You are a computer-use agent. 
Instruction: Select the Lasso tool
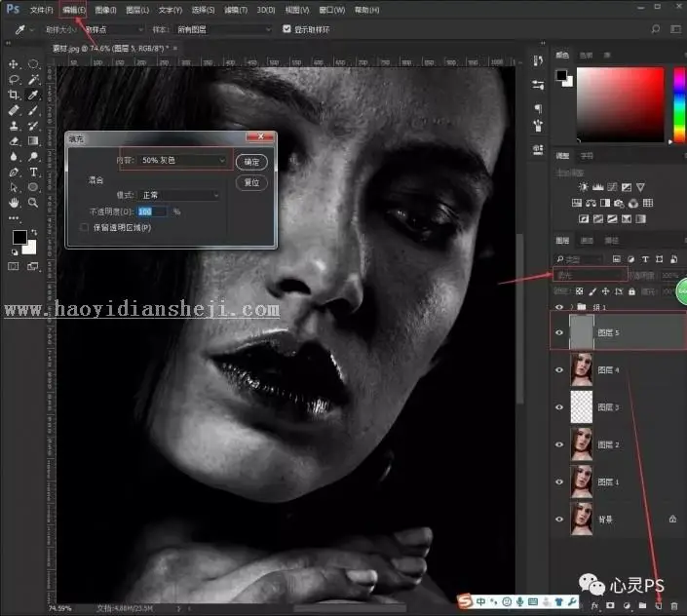click(14, 79)
